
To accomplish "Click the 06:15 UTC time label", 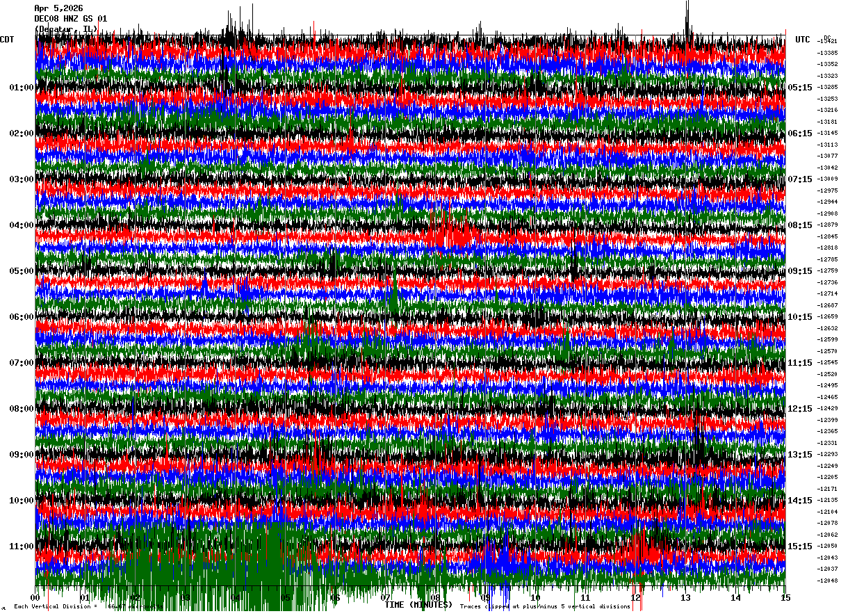I will point(800,133).
